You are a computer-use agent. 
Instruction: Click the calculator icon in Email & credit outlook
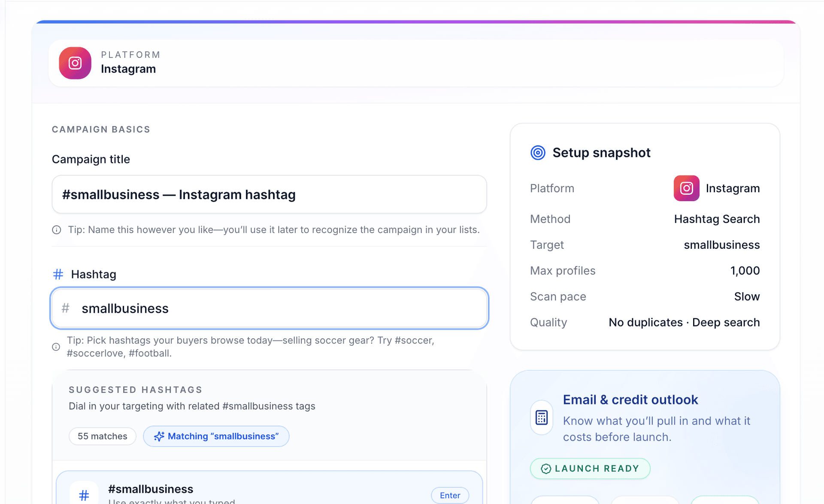[541, 417]
